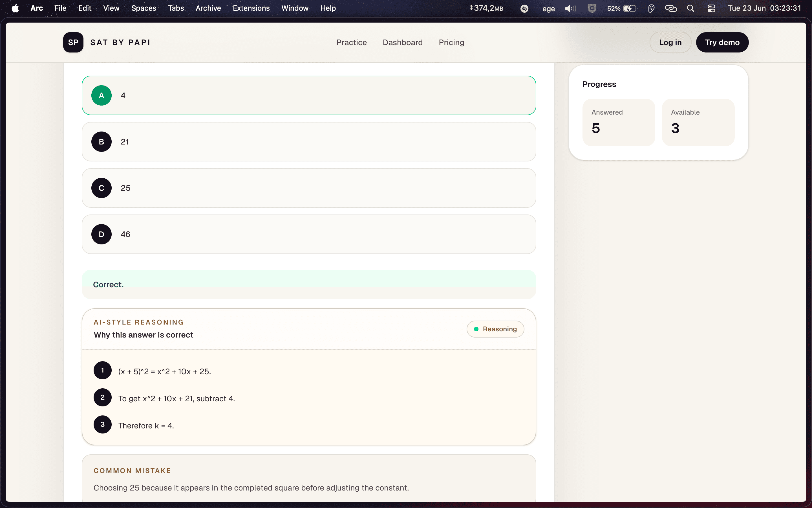Go to the Practice page
Image resolution: width=812 pixels, height=508 pixels.
click(x=351, y=42)
